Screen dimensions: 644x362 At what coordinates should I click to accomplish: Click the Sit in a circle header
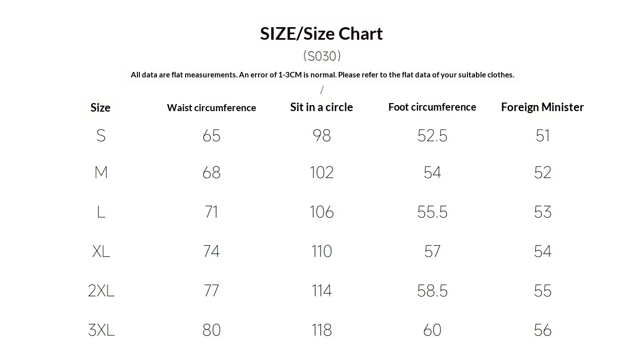[321, 107]
